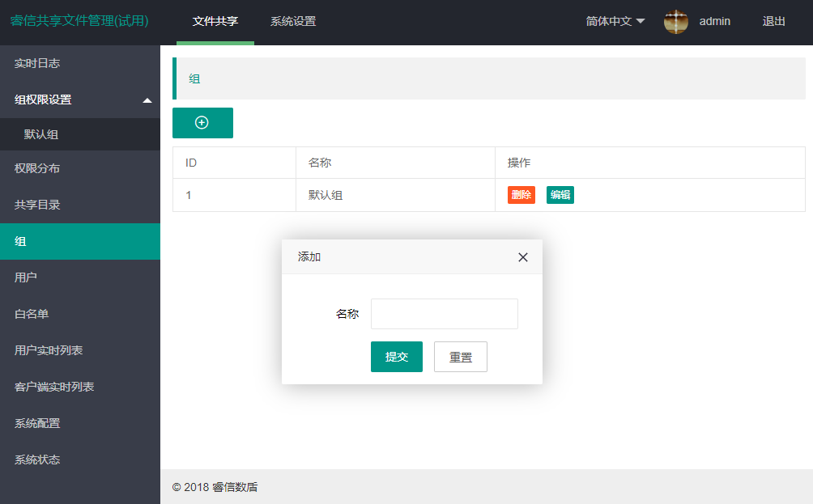Switch to the 系统设置 top tab

293,21
